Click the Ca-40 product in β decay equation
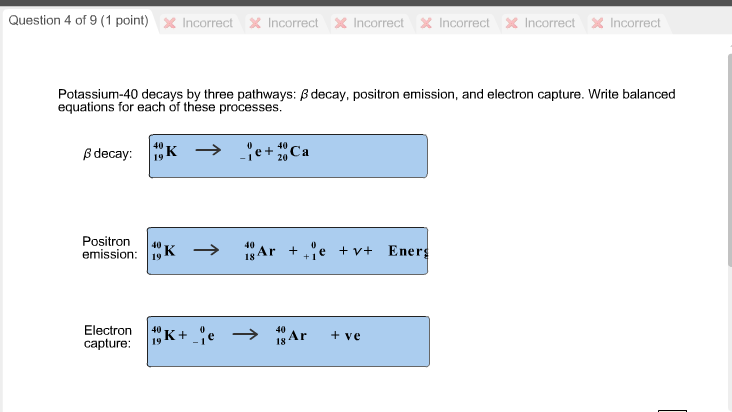732x412 pixels. point(293,152)
